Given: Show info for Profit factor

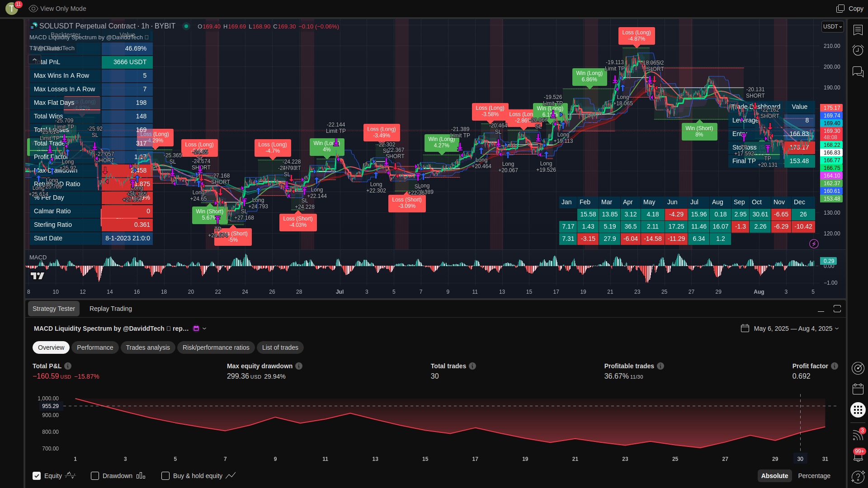Looking at the screenshot, I should point(835,366).
